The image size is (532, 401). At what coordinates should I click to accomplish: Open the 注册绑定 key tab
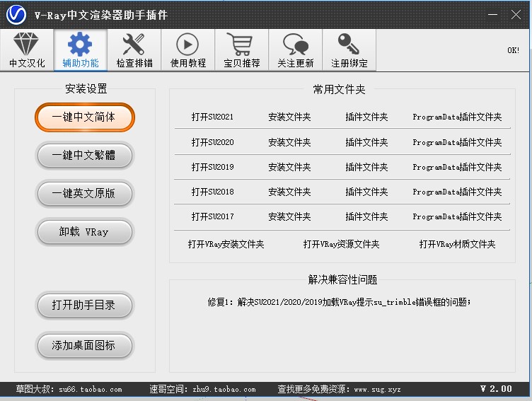pyautogui.click(x=349, y=50)
